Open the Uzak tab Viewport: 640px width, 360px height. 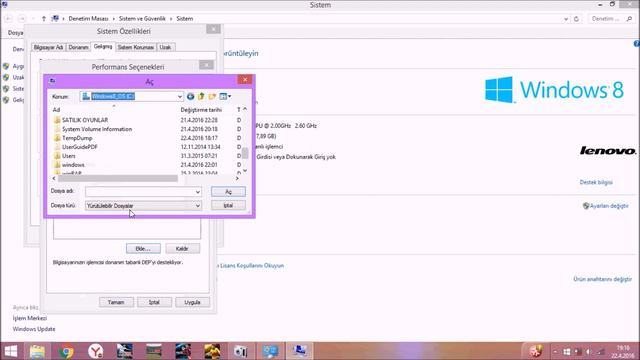pyautogui.click(x=165, y=47)
